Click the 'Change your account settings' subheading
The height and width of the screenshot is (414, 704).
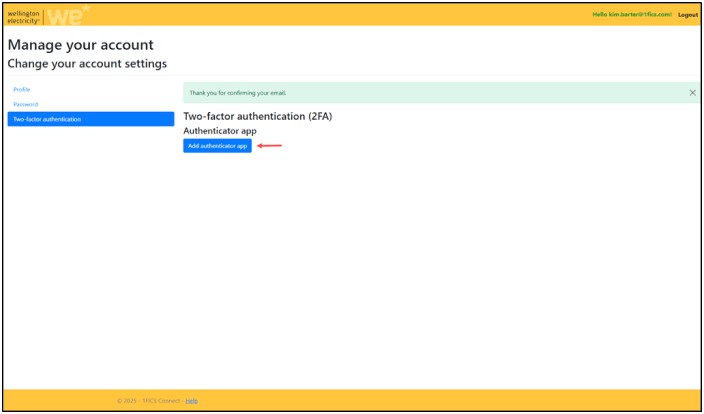pyautogui.click(x=87, y=64)
